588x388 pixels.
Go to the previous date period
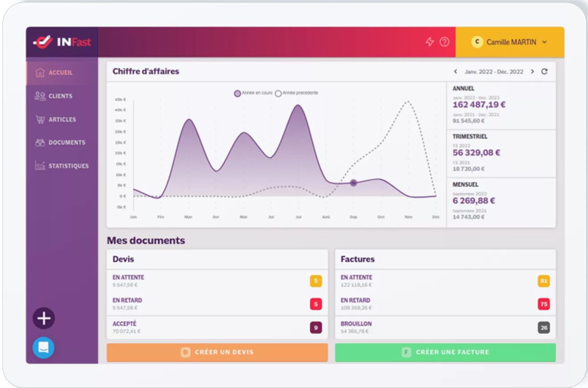pyautogui.click(x=456, y=71)
